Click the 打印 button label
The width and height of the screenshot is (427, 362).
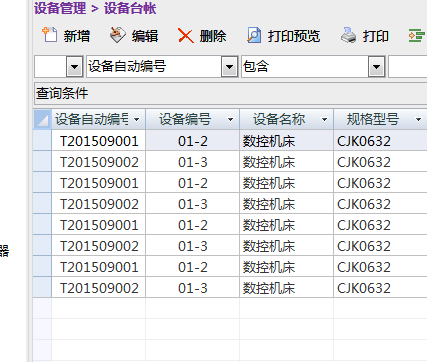(x=376, y=36)
